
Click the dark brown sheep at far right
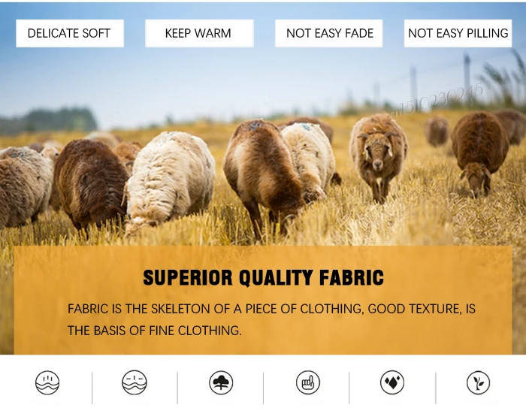479,153
